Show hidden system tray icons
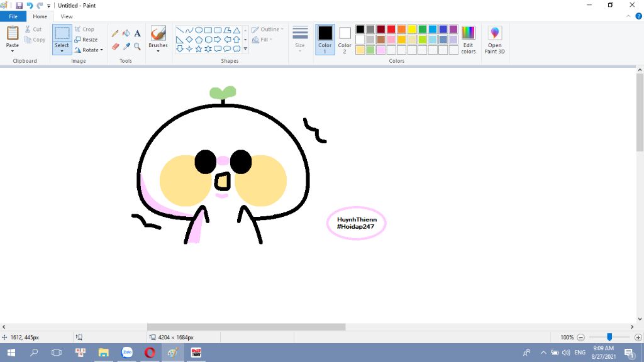Viewport: 644px width, 362px height. pos(543,352)
